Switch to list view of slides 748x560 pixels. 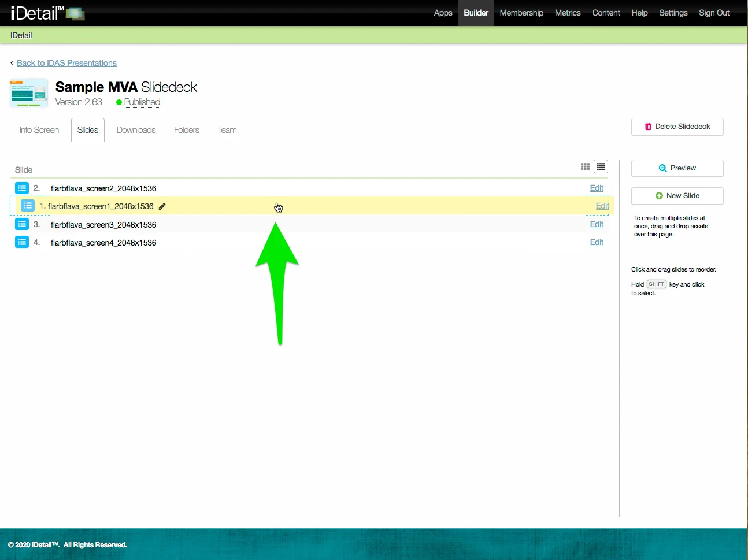point(601,167)
